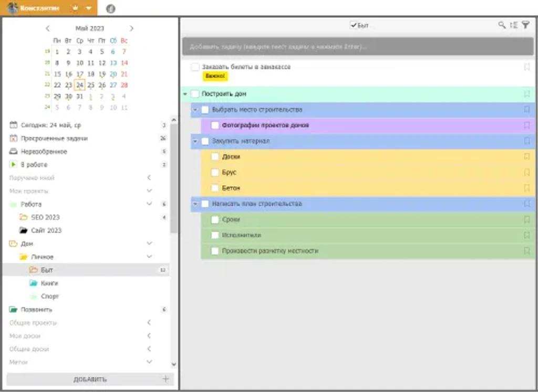The height and width of the screenshot is (392, 538).
Task: Click the blue folder icon 'Книги'
Action: 33,283
